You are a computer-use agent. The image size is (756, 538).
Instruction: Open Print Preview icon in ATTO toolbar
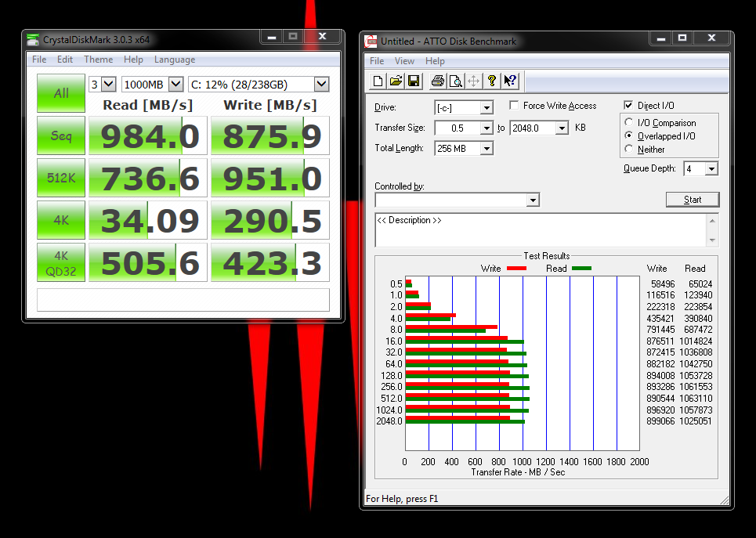coord(455,81)
